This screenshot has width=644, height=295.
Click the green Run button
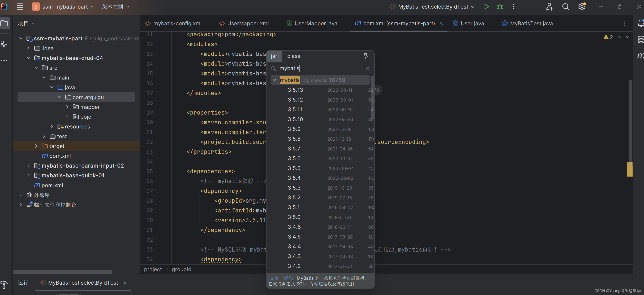click(x=486, y=7)
